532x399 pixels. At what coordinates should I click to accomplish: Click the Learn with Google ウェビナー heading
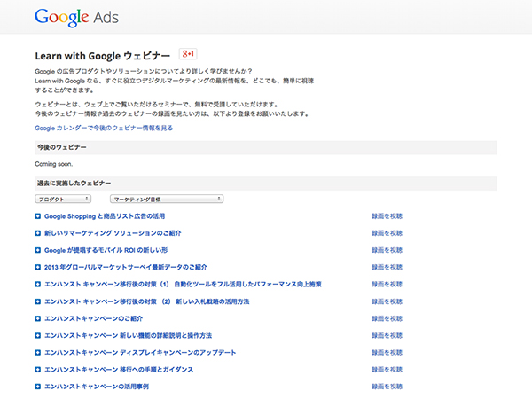coord(103,56)
